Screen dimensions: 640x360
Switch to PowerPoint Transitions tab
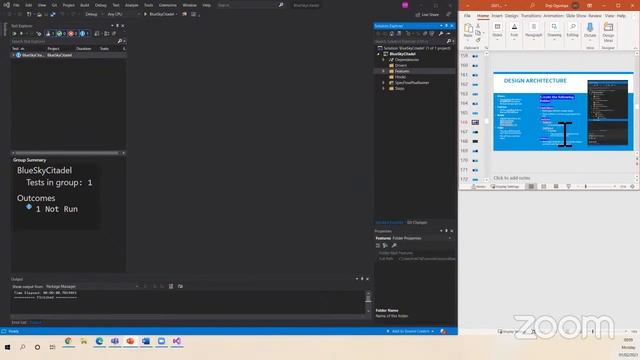[x=531, y=16]
